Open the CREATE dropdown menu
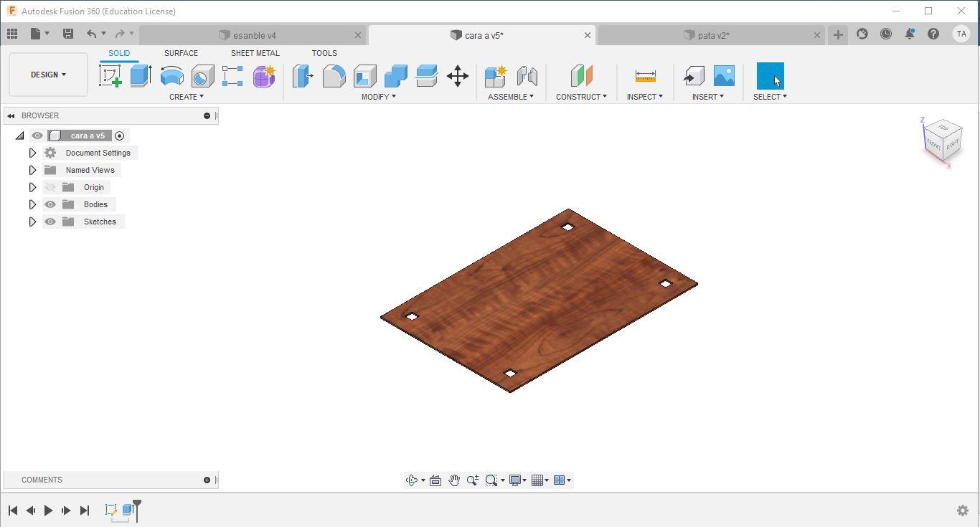 [x=187, y=97]
